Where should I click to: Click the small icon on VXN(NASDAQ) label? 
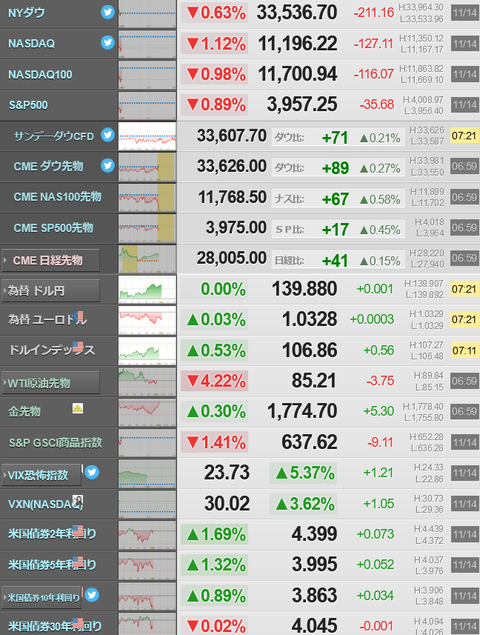[x=78, y=501]
